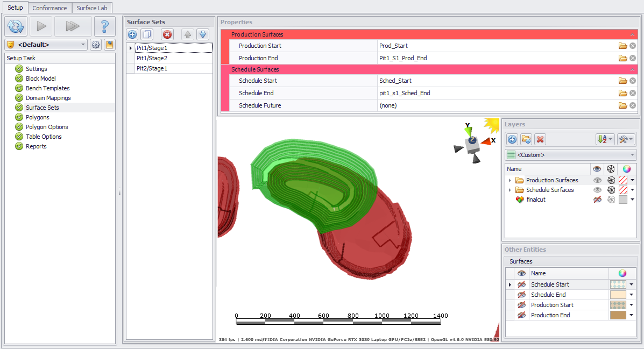Viewport: 644px width, 349px height.
Task: Open color dropdown for Schedule End surface
Action: pos(631,295)
